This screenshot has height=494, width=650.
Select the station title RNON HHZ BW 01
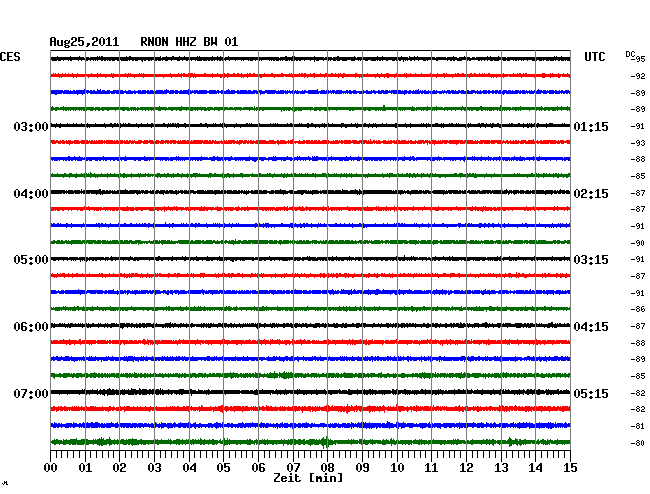189,42
